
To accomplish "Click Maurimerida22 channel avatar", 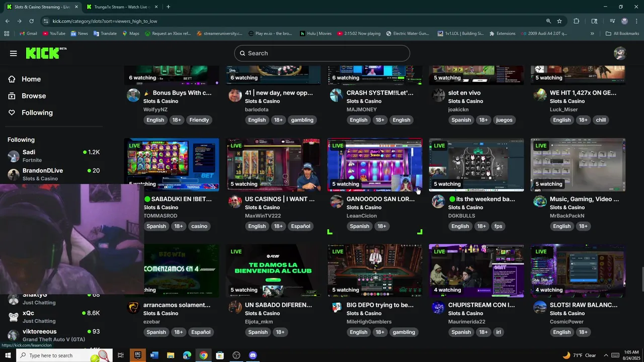I will pos(438,308).
